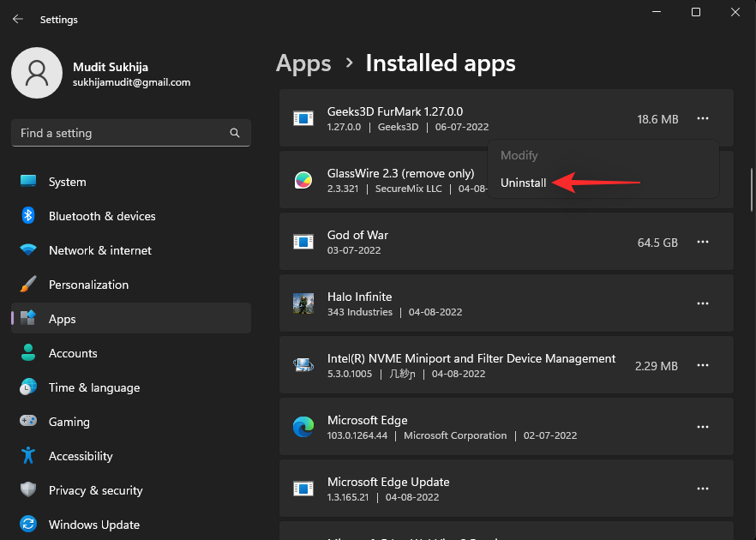Click the search magnifier icon
The height and width of the screenshot is (540, 756).
[x=235, y=134]
